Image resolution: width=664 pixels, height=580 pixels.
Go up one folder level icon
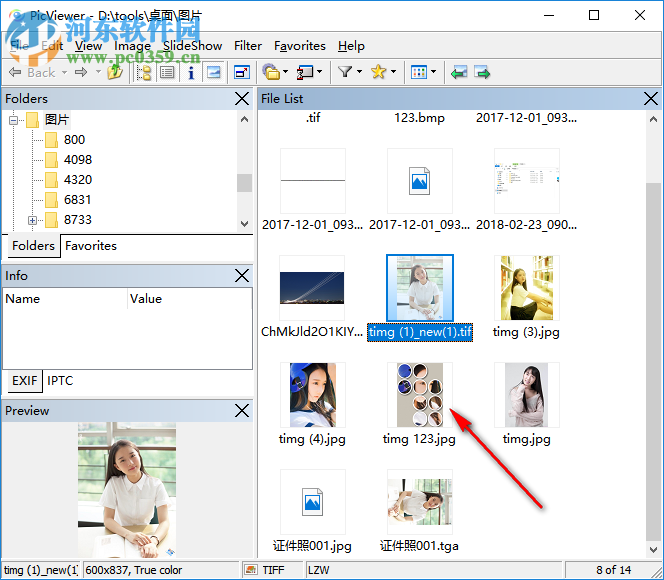114,72
